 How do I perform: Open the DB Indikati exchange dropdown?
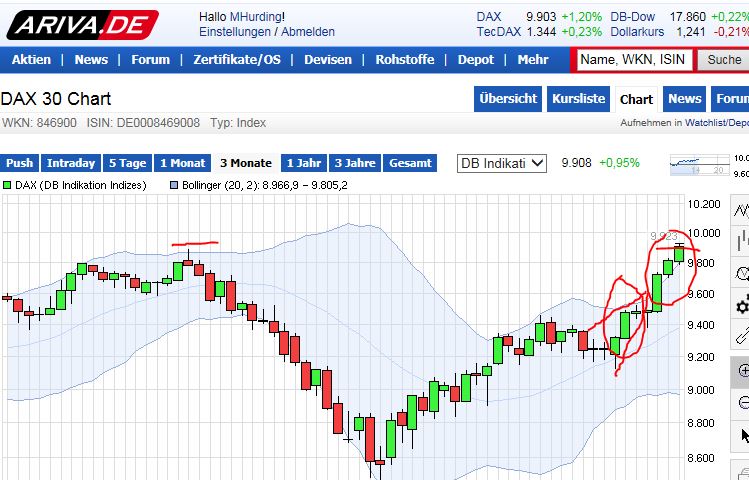[x=502, y=163]
